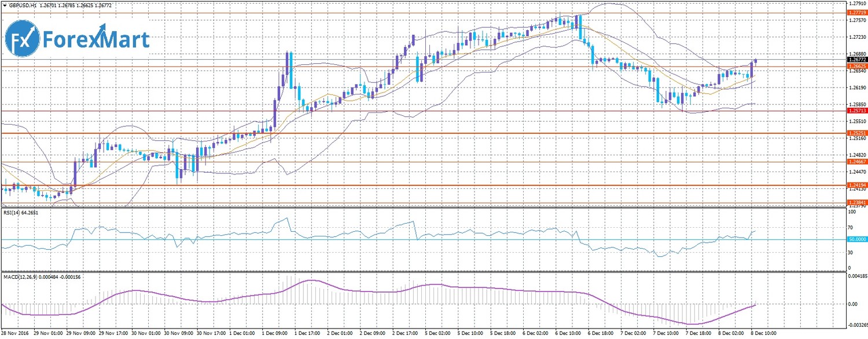The image size is (868, 339).
Task: Select the 1.27719 orange price level tag
Action: click(856, 12)
